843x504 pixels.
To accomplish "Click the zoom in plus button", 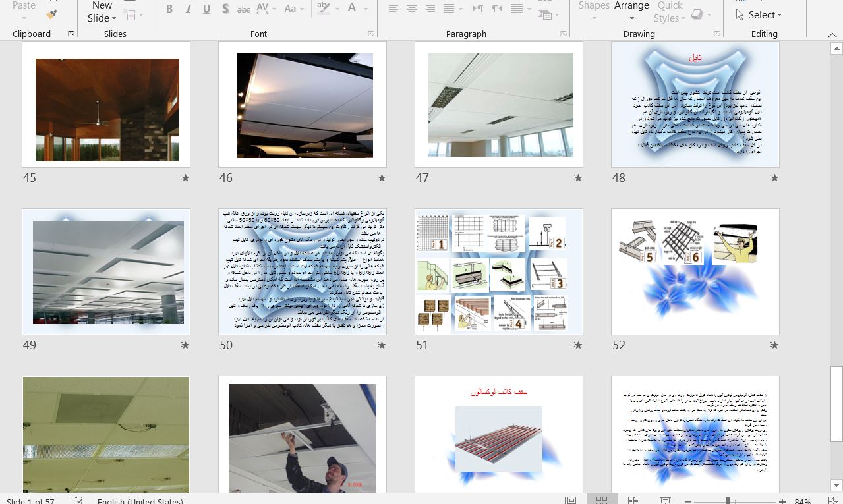I will (x=782, y=501).
